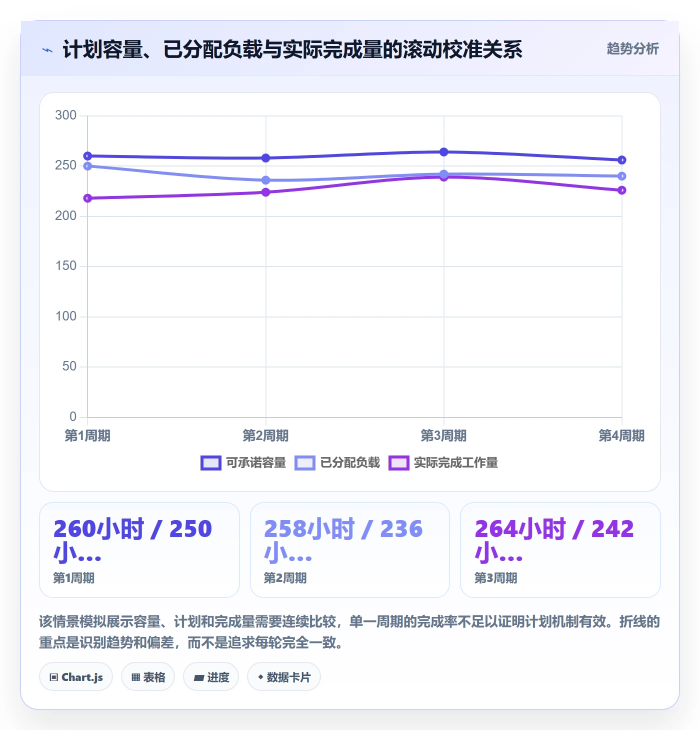Open the 264小时 / 242 stat card
Image resolution: width=700 pixels, height=730 pixels.
pos(560,550)
